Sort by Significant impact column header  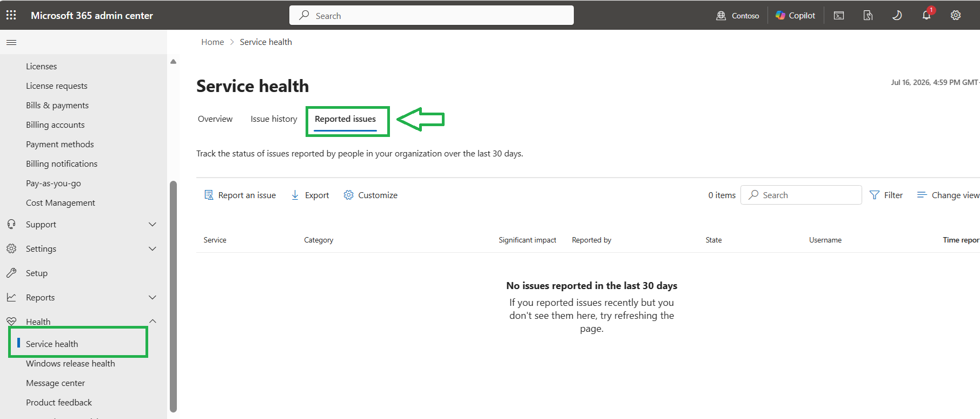pyautogui.click(x=527, y=240)
